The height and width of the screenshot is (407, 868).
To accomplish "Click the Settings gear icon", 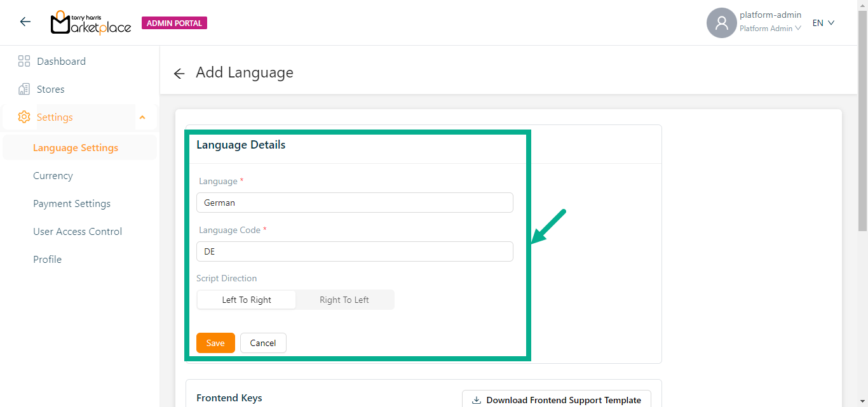I will 24,117.
